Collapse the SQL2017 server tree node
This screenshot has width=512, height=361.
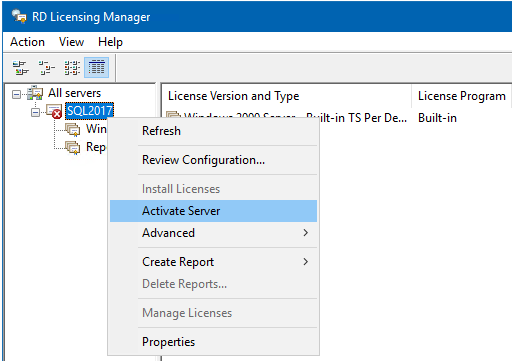[35, 113]
